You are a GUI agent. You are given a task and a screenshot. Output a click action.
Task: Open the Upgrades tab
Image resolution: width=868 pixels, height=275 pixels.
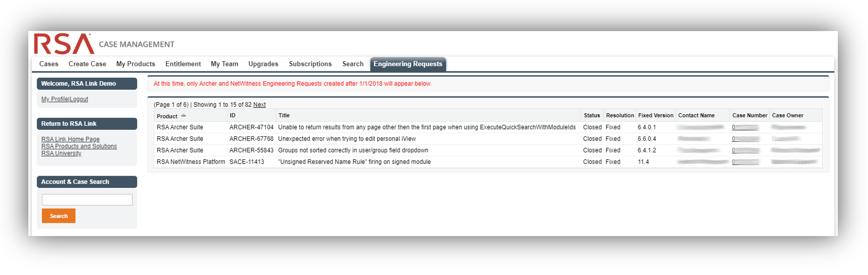[263, 64]
